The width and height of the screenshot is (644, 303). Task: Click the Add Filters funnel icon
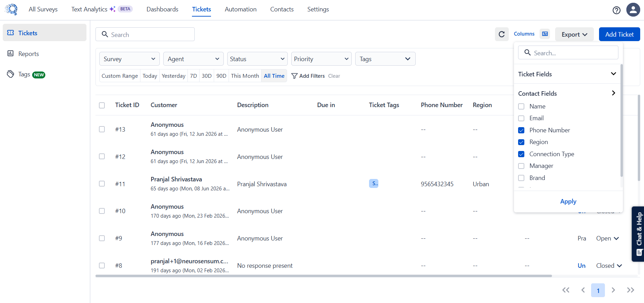pos(294,76)
